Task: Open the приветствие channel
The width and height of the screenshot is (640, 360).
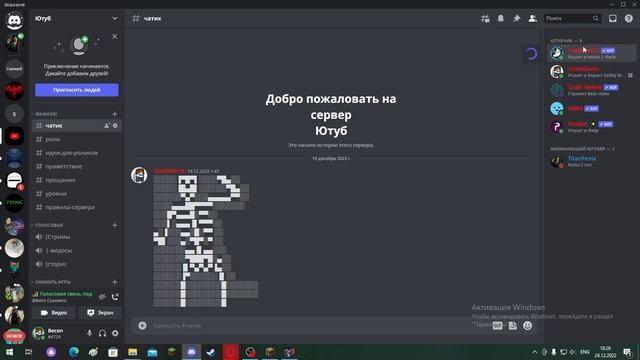Action: click(x=77, y=166)
